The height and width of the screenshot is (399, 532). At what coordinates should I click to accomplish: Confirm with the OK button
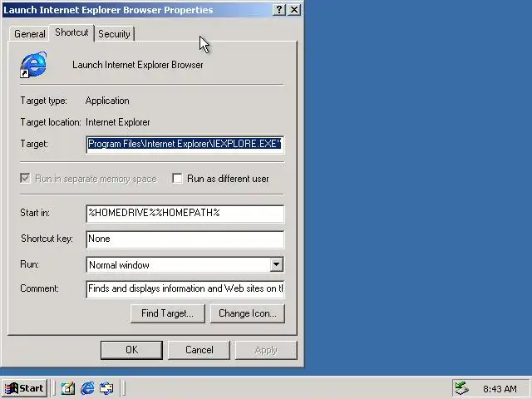131,350
